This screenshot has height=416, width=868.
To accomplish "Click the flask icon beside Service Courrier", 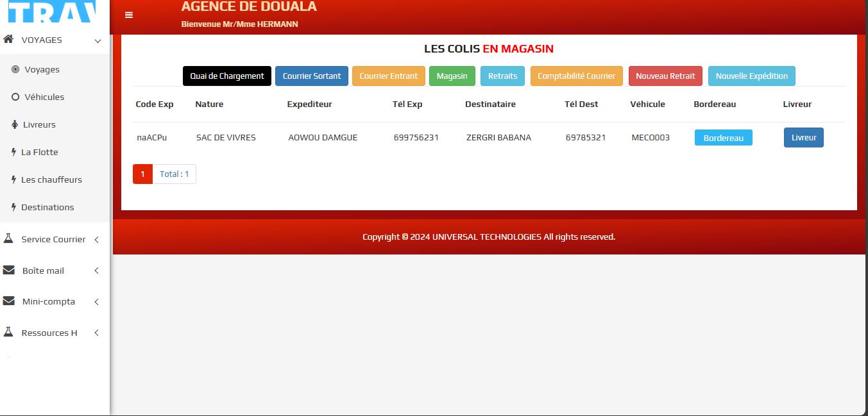I will (x=8, y=239).
